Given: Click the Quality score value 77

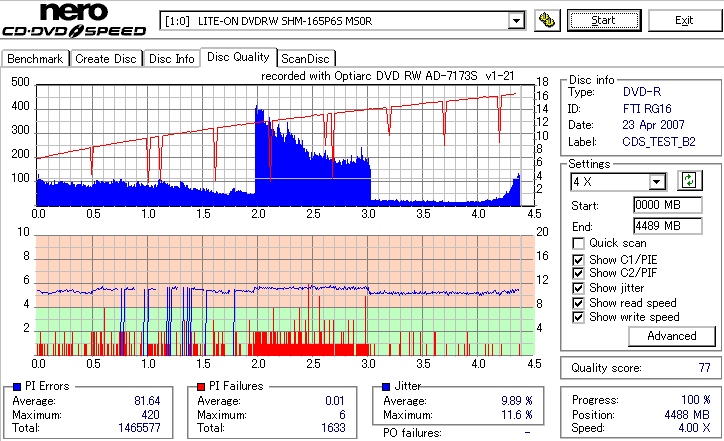Looking at the screenshot, I should [x=704, y=368].
